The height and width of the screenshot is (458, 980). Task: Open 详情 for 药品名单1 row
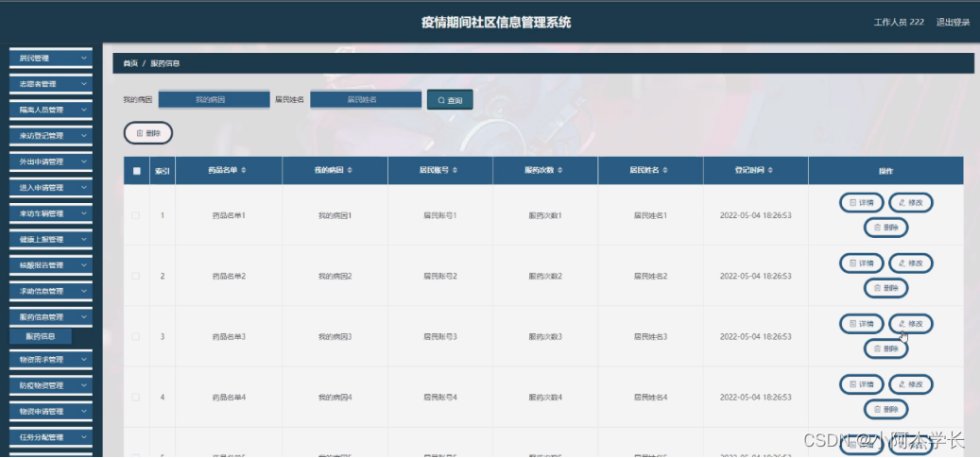(861, 202)
